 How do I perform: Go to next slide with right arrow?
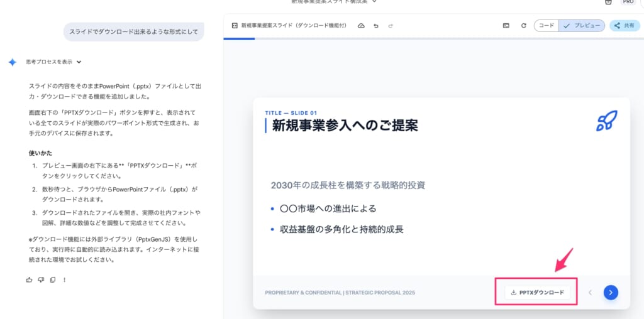[x=610, y=292]
